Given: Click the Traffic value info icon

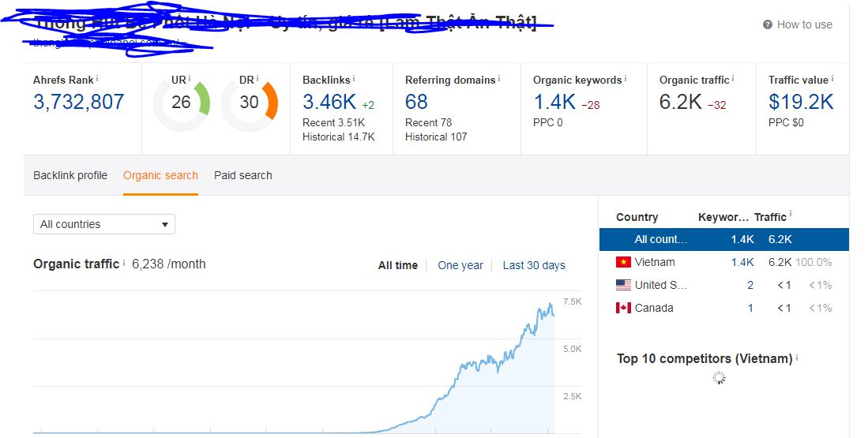Looking at the screenshot, I should (x=832, y=79).
